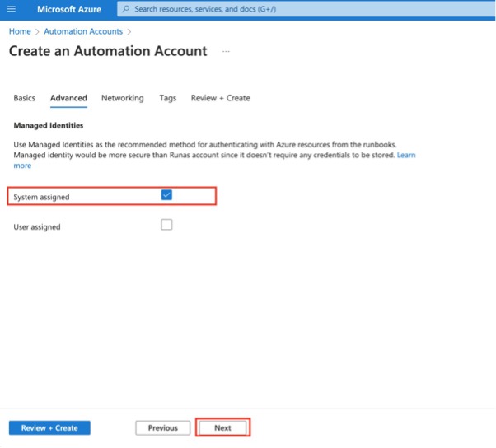Focus the Search resources, services, and docs field
Viewport: 496px width, 448px height.
[x=306, y=9]
